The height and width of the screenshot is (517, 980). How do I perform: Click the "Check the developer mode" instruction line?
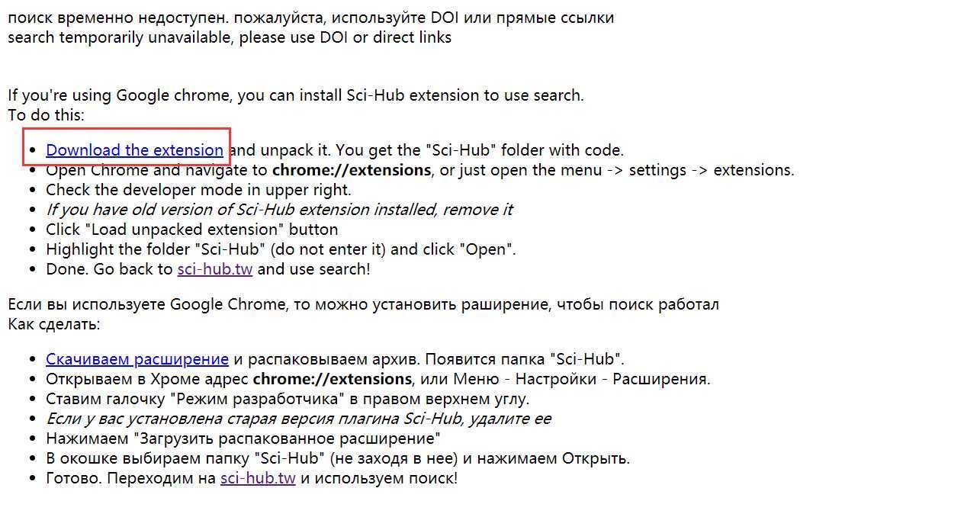pyautogui.click(x=198, y=190)
